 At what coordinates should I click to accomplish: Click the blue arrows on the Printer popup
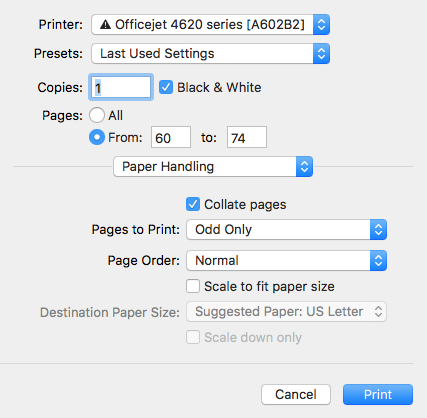tap(321, 24)
